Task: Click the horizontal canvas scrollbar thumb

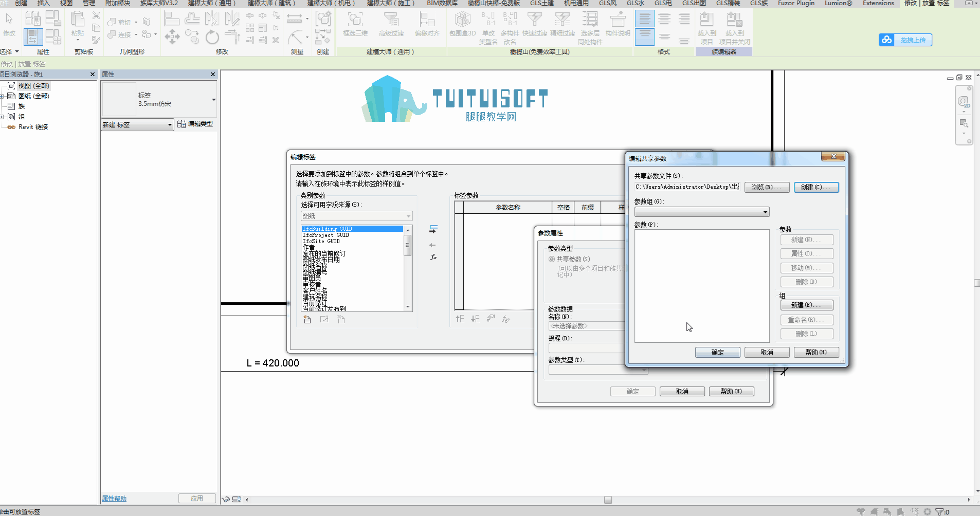Action: 608,500
